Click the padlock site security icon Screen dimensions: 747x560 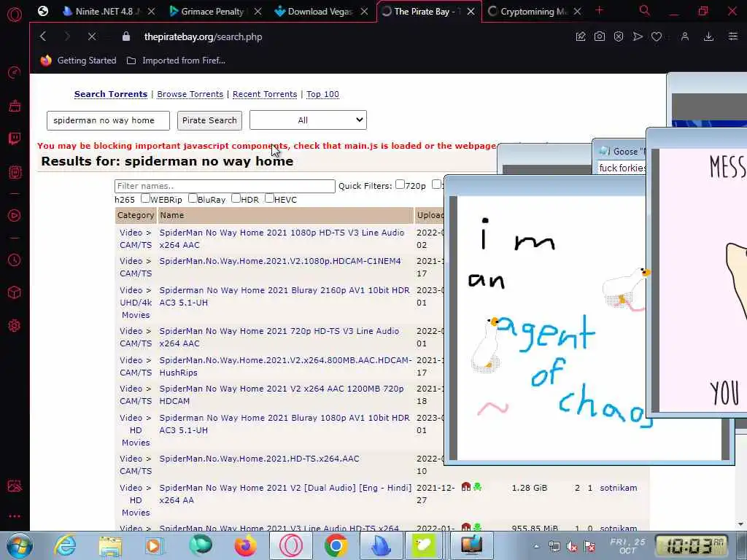[x=125, y=36]
